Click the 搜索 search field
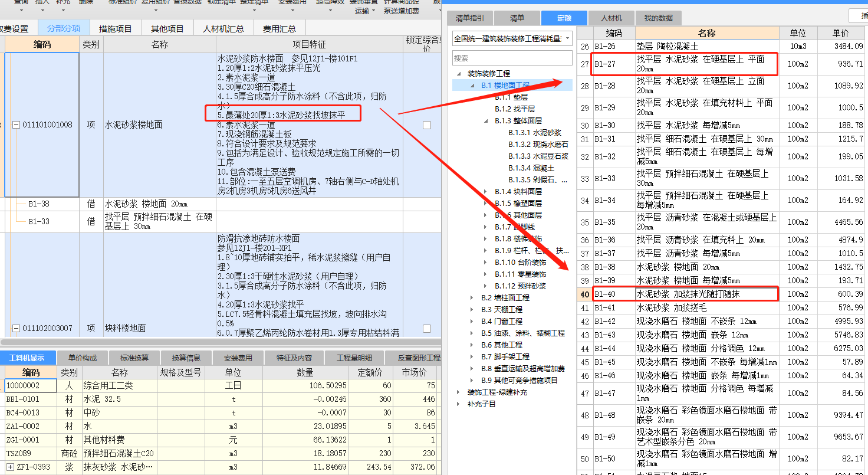This screenshot has height=475, width=868. point(512,58)
